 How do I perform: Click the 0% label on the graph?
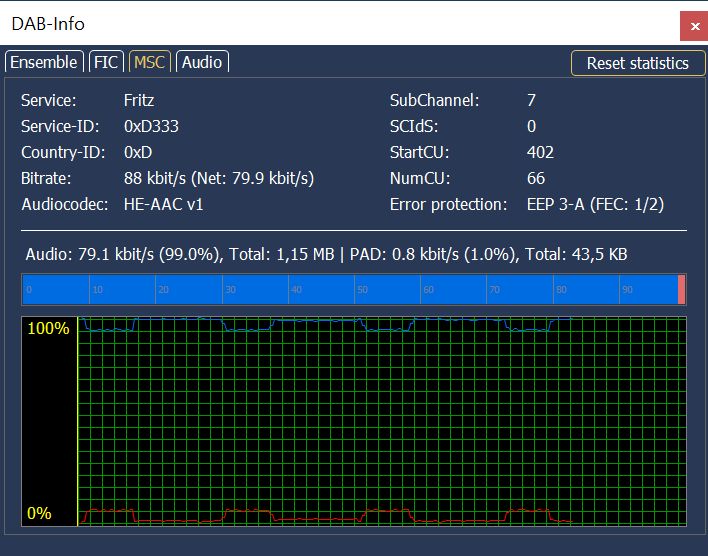click(39, 513)
